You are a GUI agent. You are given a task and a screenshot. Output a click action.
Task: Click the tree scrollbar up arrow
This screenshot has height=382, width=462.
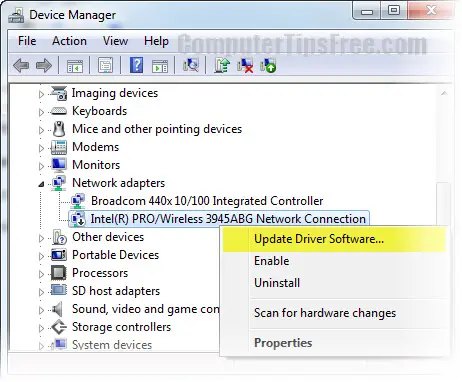(444, 93)
